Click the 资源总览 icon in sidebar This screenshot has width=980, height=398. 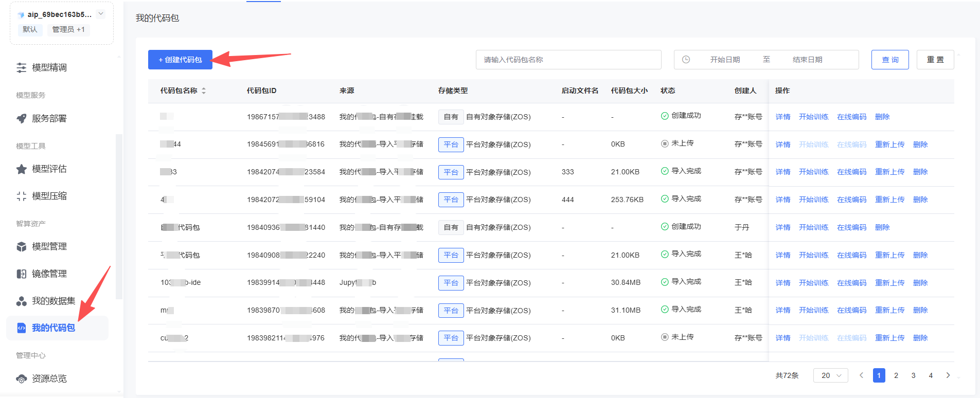point(21,379)
